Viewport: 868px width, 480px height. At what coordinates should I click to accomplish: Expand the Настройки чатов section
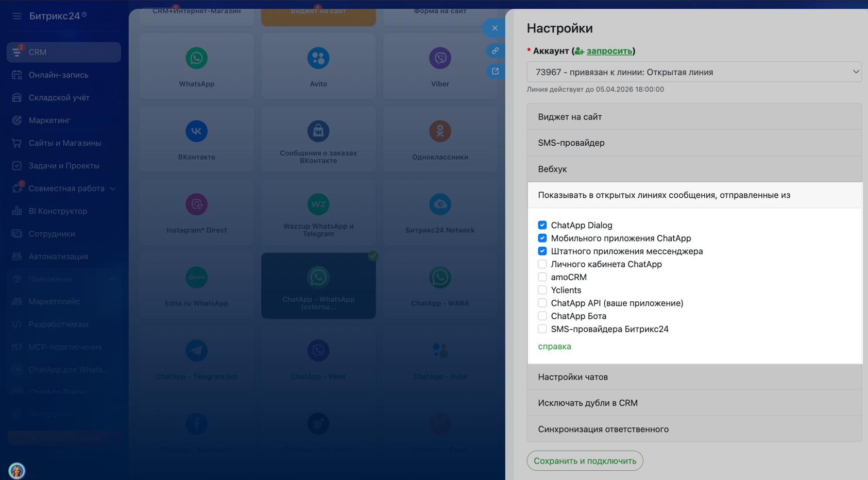click(694, 377)
